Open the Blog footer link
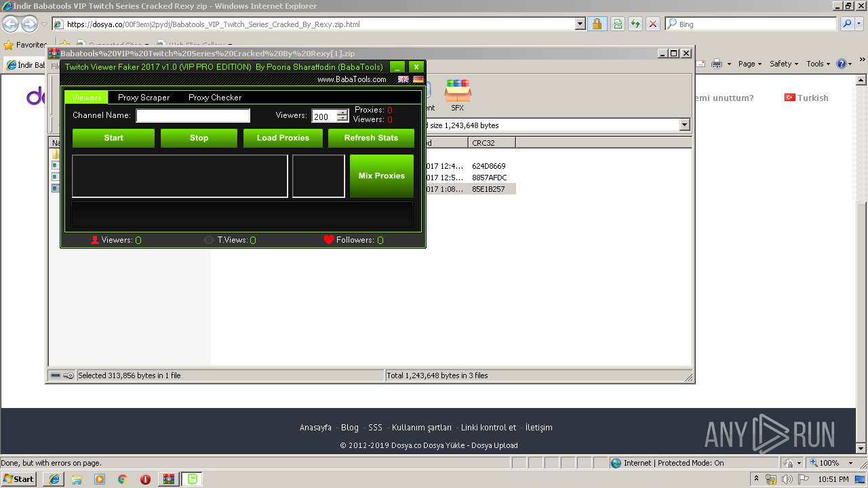Image resolution: width=868 pixels, height=488 pixels. tap(350, 428)
